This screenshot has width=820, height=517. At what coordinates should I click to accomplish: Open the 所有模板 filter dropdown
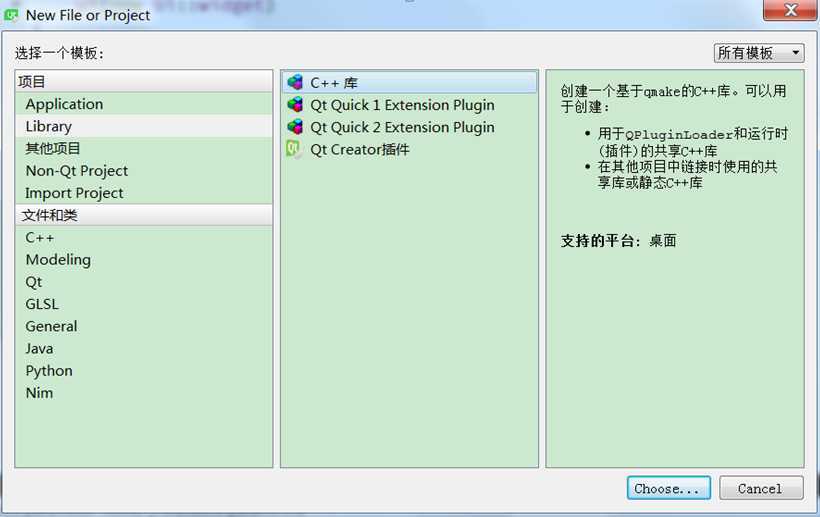[x=759, y=53]
